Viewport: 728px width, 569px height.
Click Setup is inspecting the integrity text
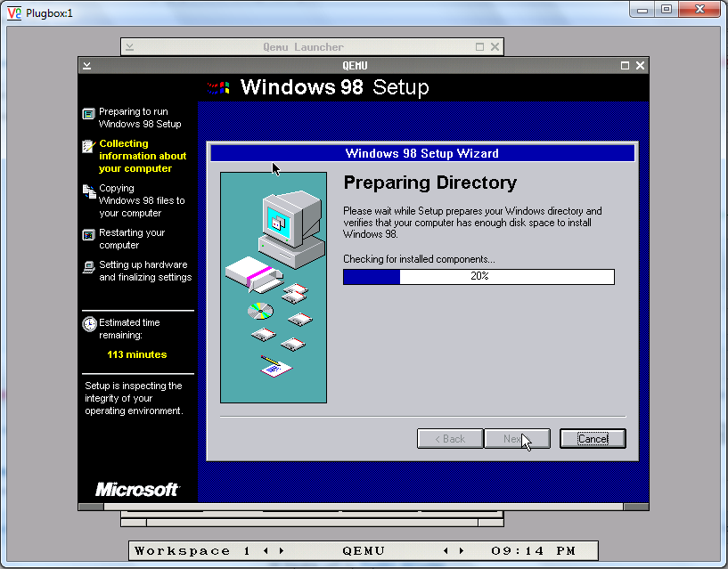pyautogui.click(x=134, y=398)
